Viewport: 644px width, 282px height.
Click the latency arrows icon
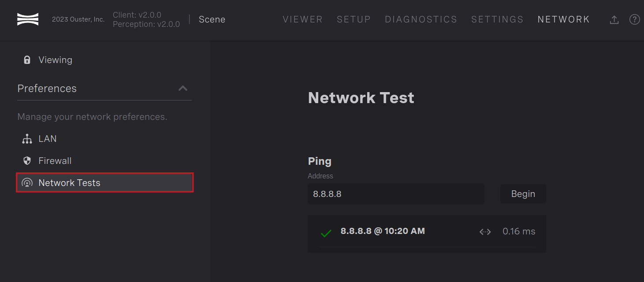tap(485, 232)
